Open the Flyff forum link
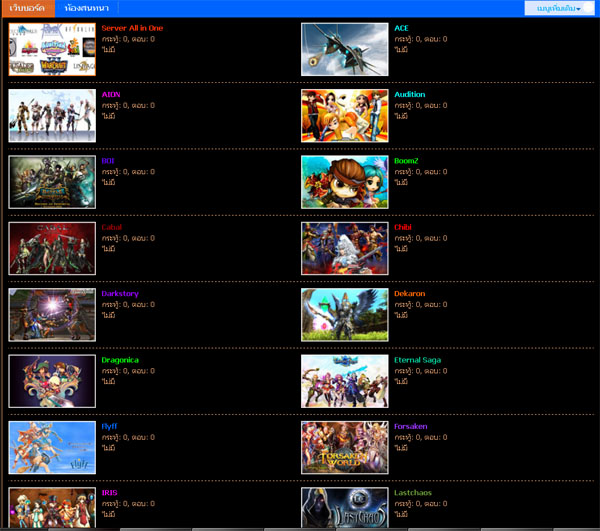 (109, 427)
